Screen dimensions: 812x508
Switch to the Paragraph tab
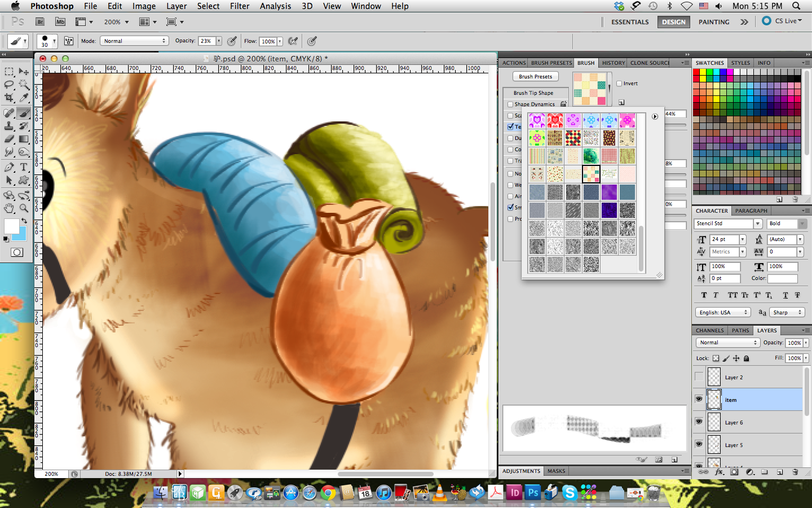pos(751,211)
